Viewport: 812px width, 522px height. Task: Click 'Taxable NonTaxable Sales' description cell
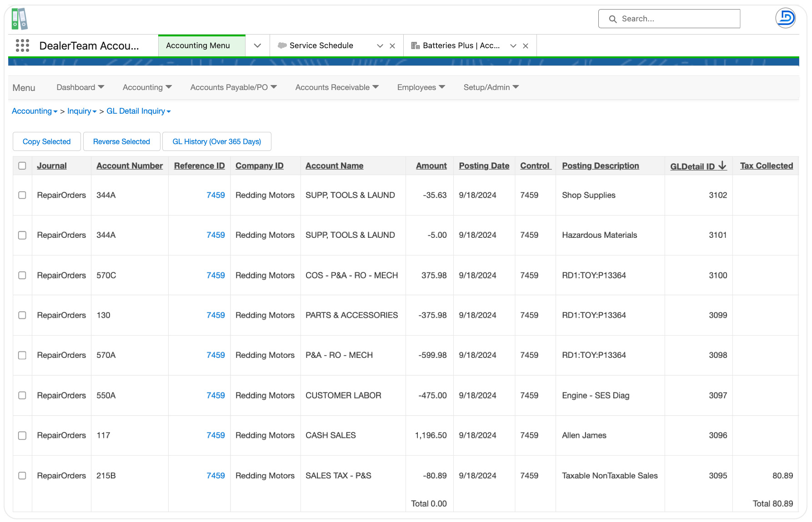pyautogui.click(x=610, y=476)
